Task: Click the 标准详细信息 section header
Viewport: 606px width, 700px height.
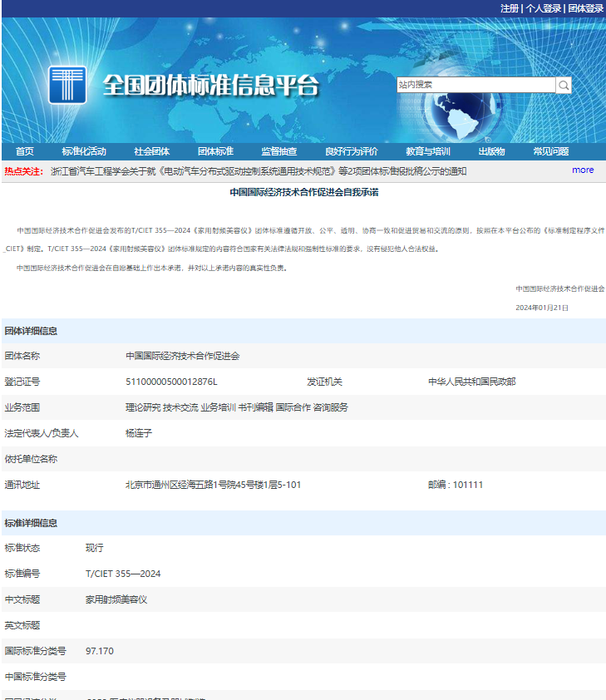Action: (x=31, y=523)
